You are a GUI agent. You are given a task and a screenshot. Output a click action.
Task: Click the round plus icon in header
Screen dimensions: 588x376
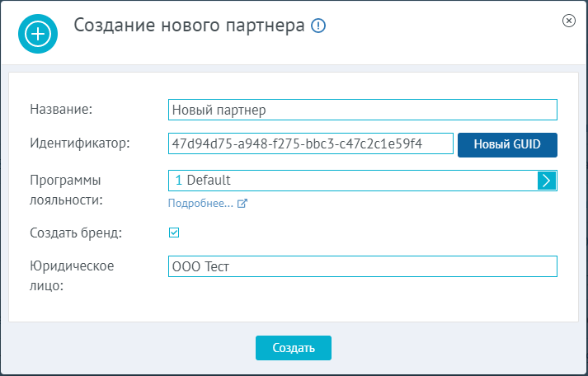[x=38, y=34]
